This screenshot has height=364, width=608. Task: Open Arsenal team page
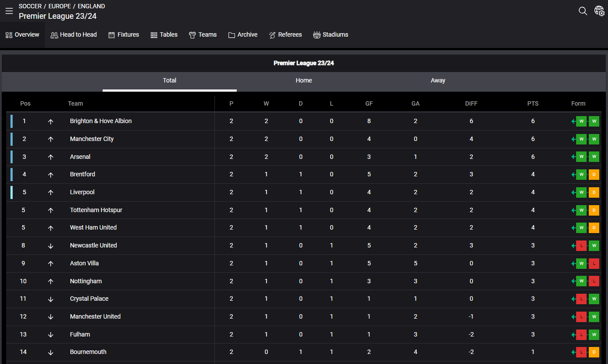[80, 157]
